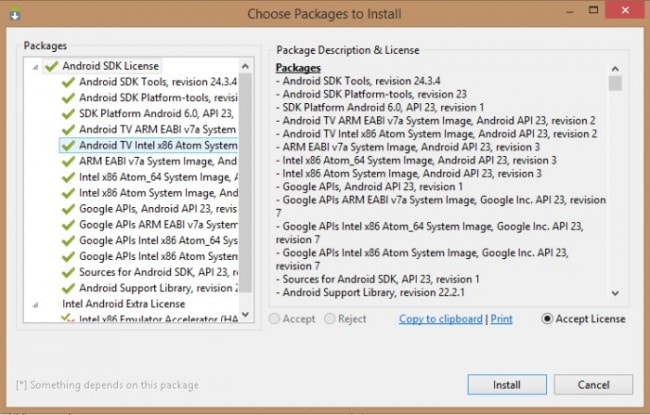Choose the Reject radio option
Viewport: 650px width, 415px height.
coord(331,319)
